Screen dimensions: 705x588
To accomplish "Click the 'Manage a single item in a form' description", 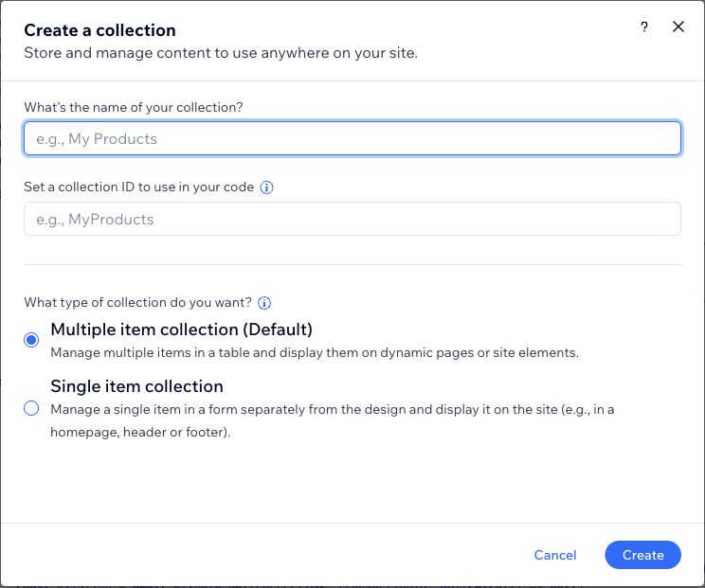I will point(333,420).
